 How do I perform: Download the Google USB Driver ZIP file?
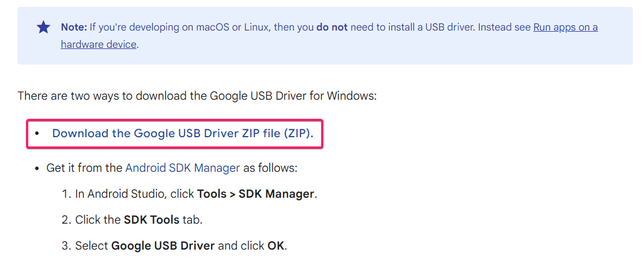point(183,133)
